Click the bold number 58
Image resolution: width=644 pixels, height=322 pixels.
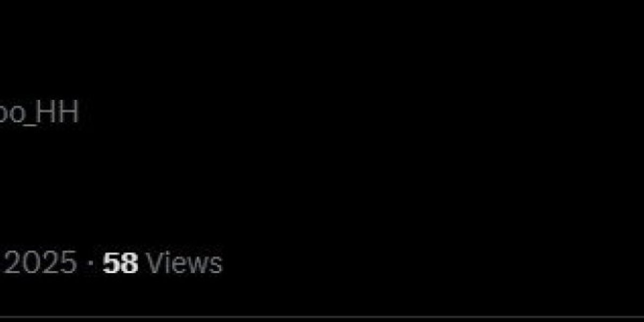click(121, 264)
